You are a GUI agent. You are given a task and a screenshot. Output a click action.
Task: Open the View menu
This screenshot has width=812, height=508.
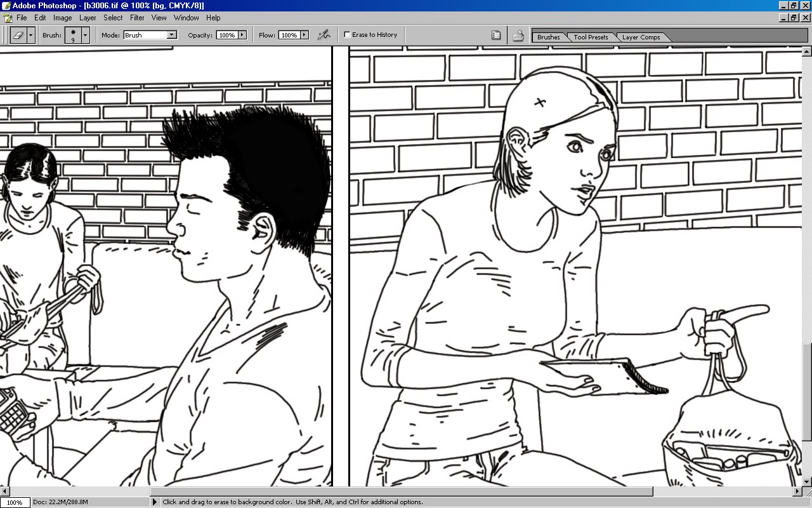point(159,18)
